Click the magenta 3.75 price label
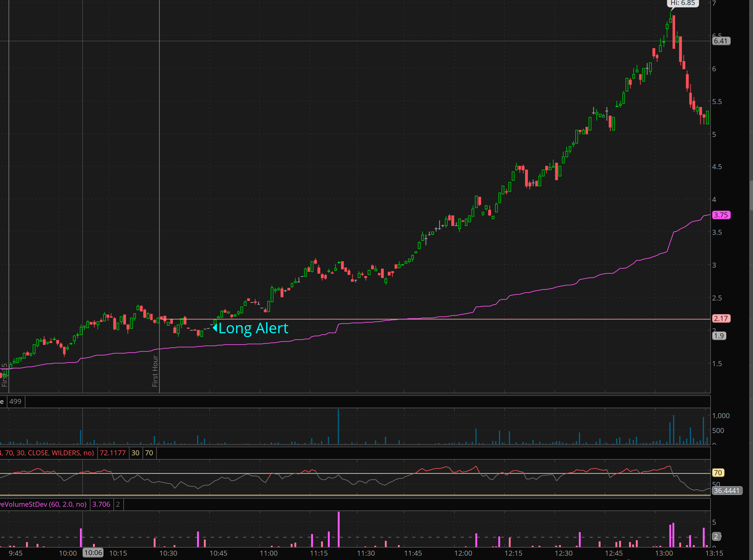 (721, 215)
